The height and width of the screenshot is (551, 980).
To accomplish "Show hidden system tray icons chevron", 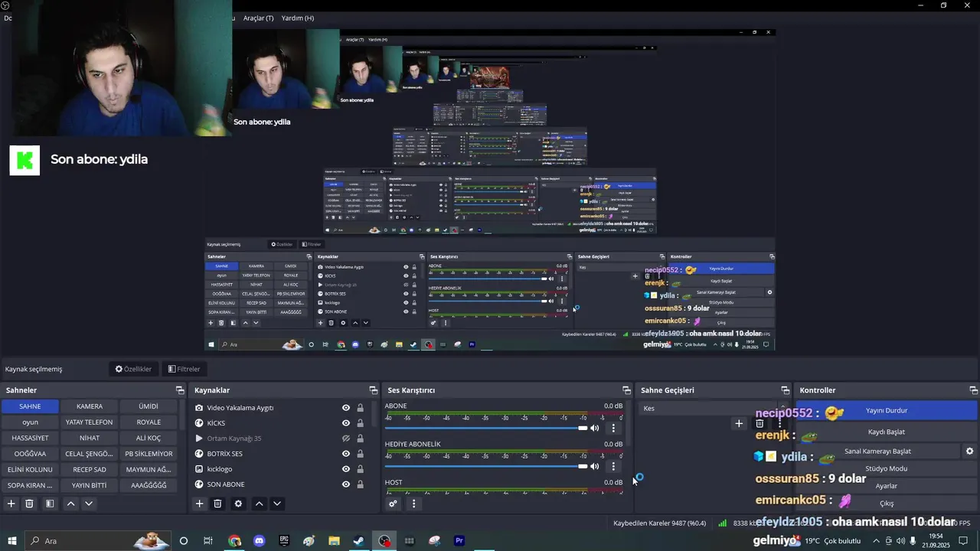I will pos(876,541).
